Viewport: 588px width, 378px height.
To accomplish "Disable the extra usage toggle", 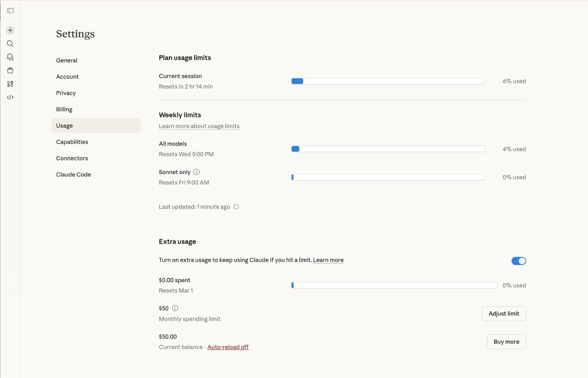I will click(518, 261).
